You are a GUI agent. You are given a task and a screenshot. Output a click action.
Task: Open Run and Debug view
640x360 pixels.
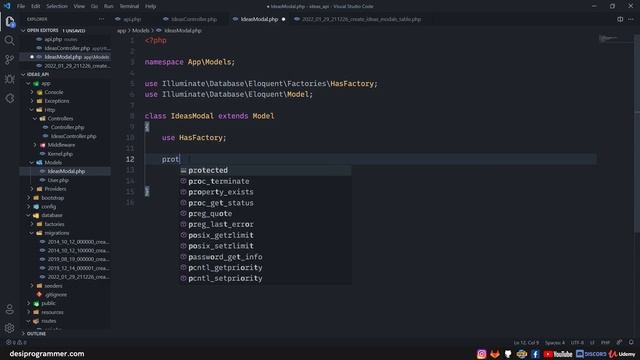pos(10,79)
